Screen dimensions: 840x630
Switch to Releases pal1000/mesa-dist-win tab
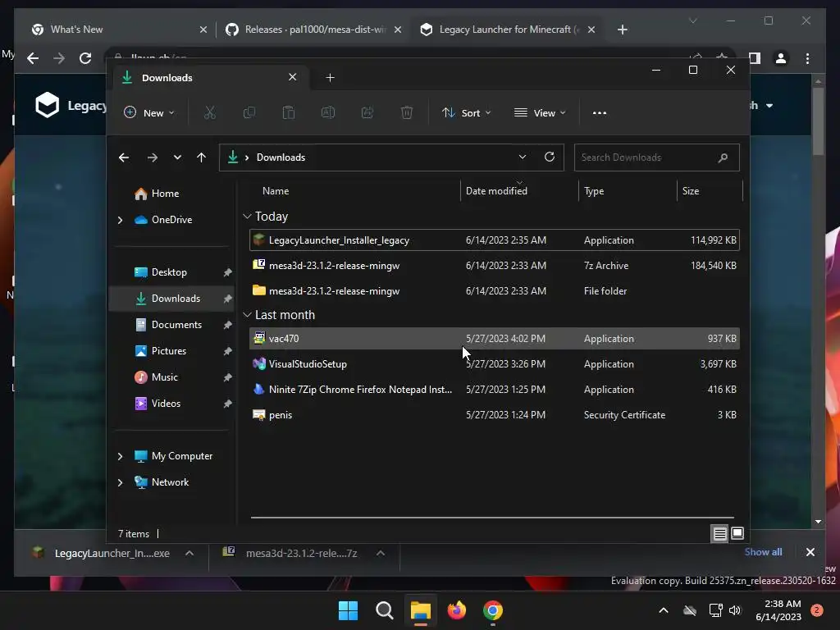tap(313, 30)
